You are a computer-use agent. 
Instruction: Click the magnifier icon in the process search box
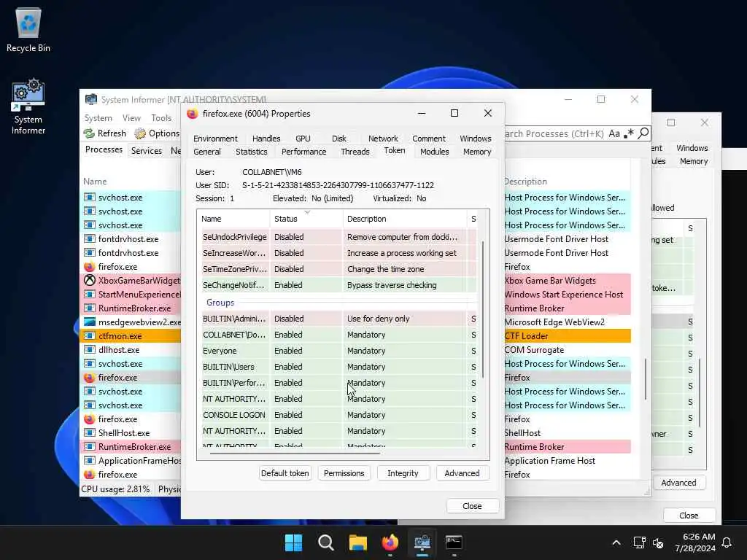(x=643, y=133)
